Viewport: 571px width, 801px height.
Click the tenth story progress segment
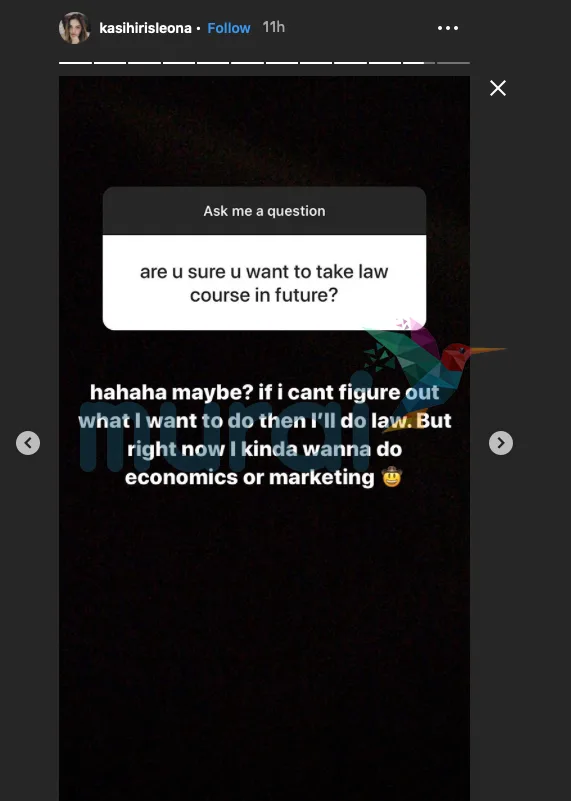[x=385, y=63]
